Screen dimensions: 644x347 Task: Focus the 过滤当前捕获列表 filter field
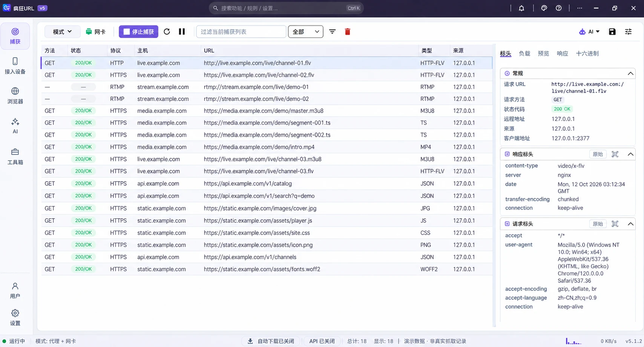coord(241,32)
